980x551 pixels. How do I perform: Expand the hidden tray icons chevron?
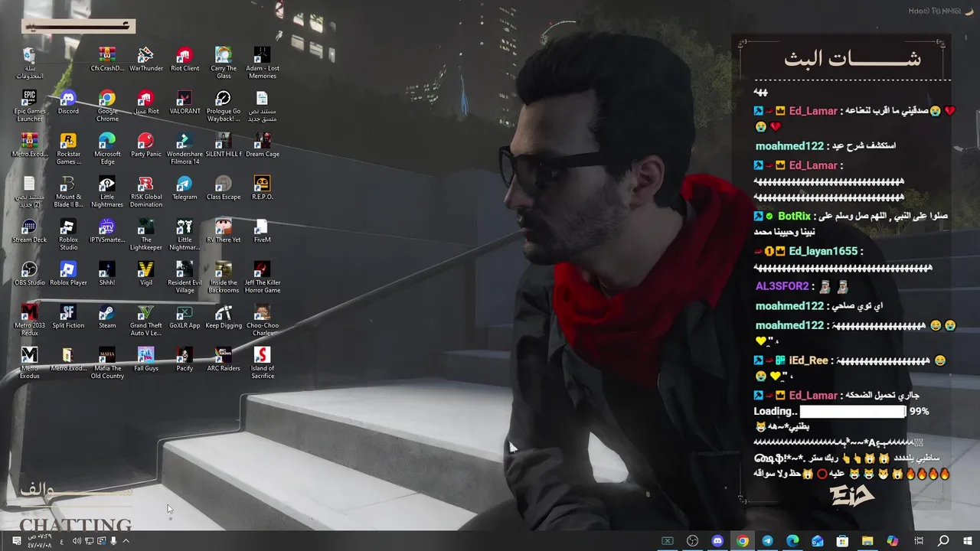(x=126, y=541)
